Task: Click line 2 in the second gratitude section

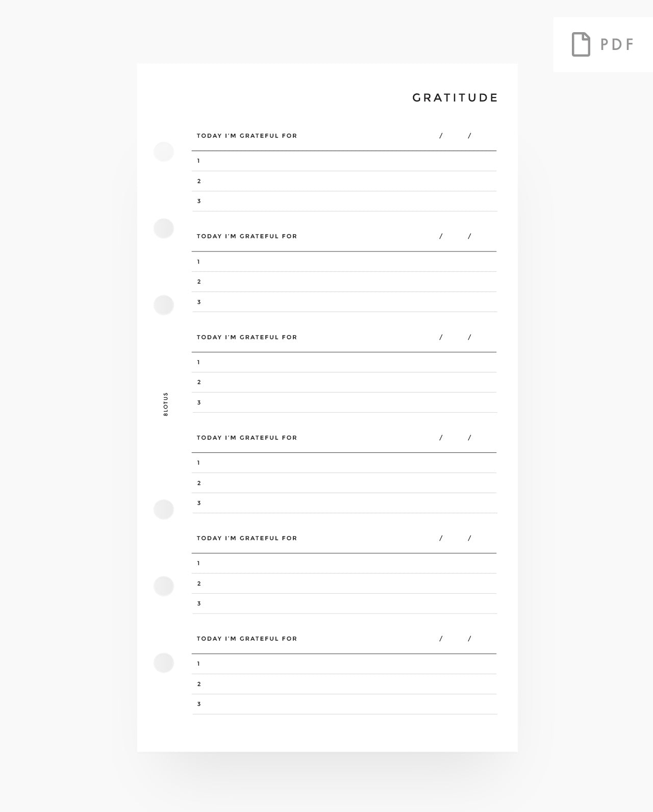Action: click(344, 282)
